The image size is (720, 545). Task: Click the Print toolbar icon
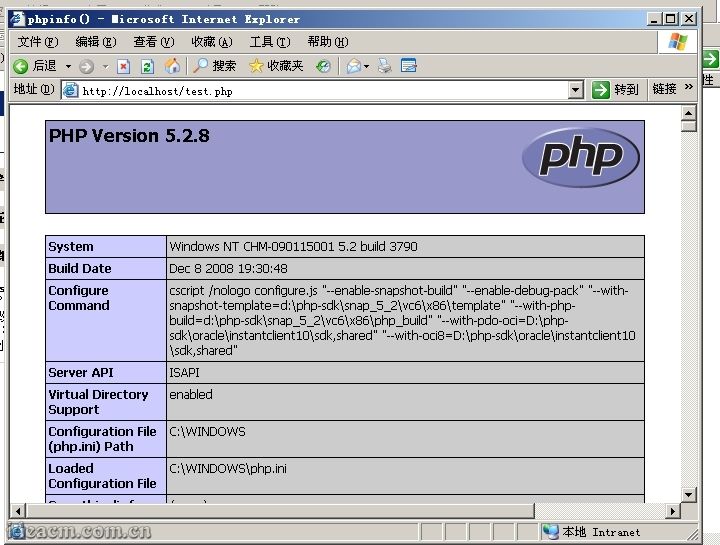[x=385, y=66]
